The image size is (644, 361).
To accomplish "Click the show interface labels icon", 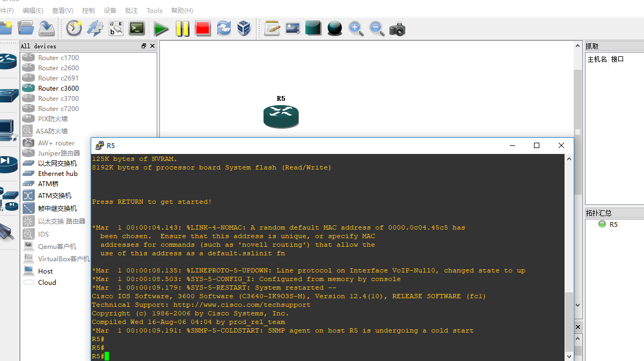I will pos(95,28).
